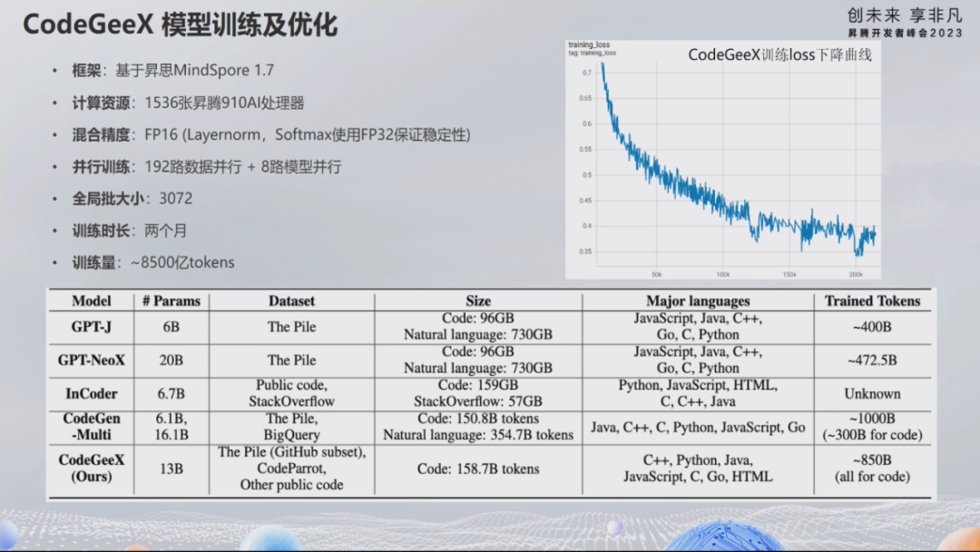Click the '并行训练' bullet line

tap(206, 167)
